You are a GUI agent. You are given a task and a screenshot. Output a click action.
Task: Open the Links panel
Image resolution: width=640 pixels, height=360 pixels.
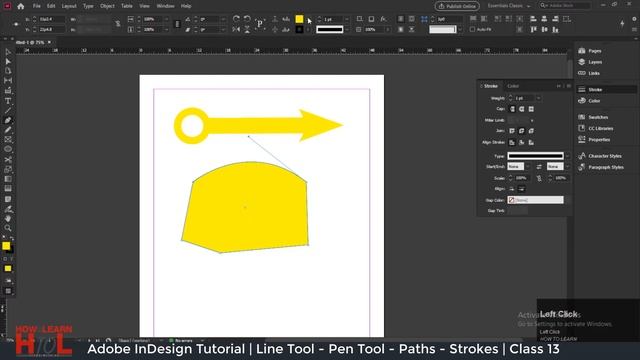point(589,73)
